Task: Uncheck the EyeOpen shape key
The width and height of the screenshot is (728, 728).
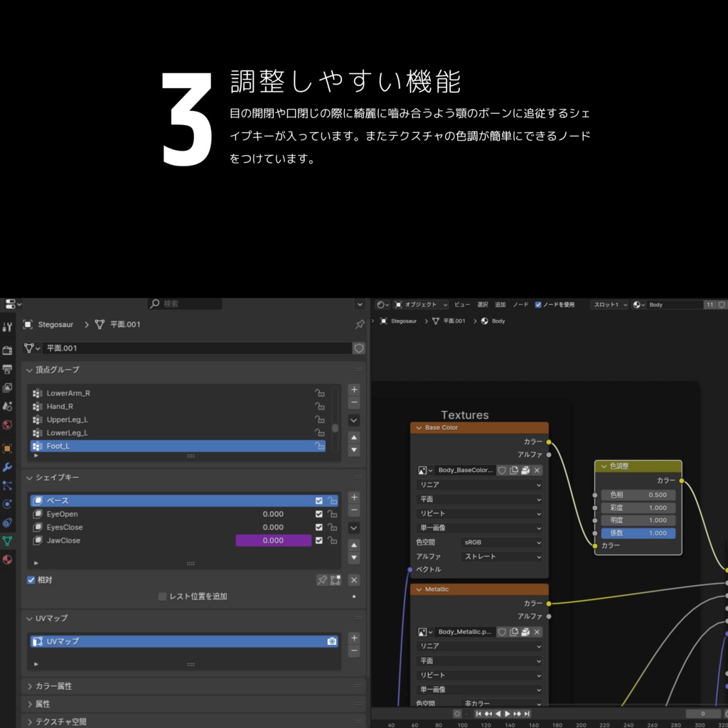Action: pyautogui.click(x=318, y=514)
